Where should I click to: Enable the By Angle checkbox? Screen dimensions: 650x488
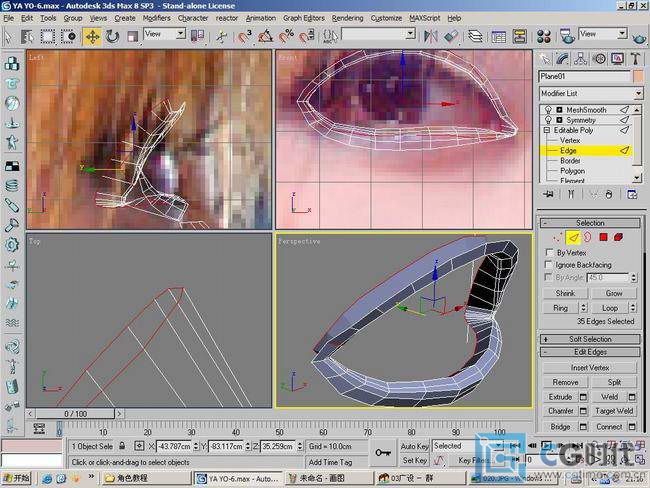click(x=549, y=277)
